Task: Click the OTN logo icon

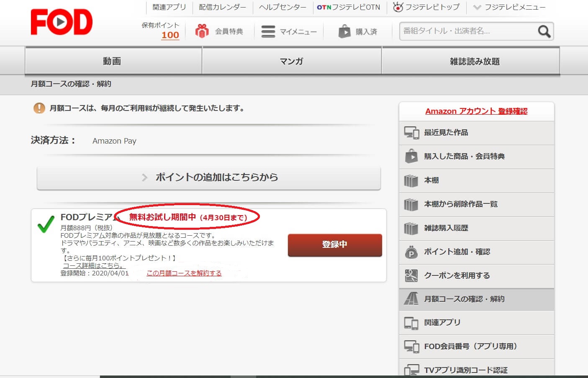Action: (324, 7)
